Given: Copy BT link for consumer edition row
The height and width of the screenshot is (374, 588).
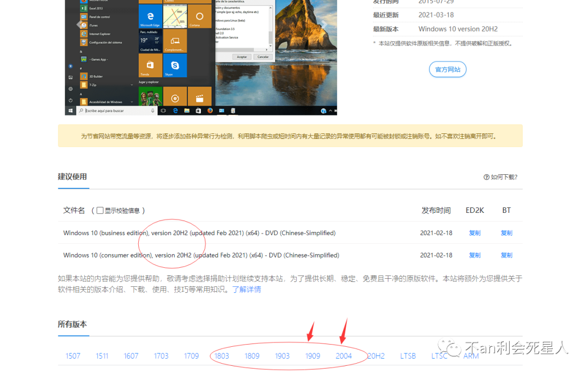Looking at the screenshot, I should [506, 255].
